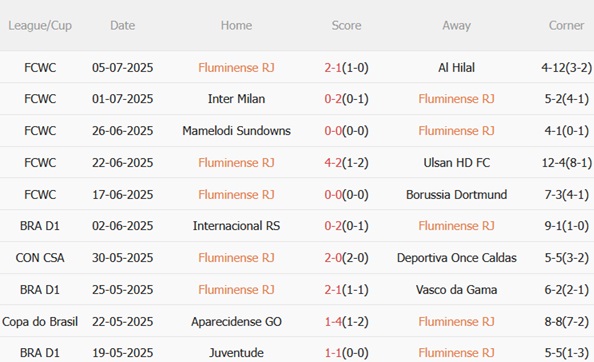This screenshot has height=362, width=594.
Task: Click the Date column header
Action: click(x=122, y=25)
